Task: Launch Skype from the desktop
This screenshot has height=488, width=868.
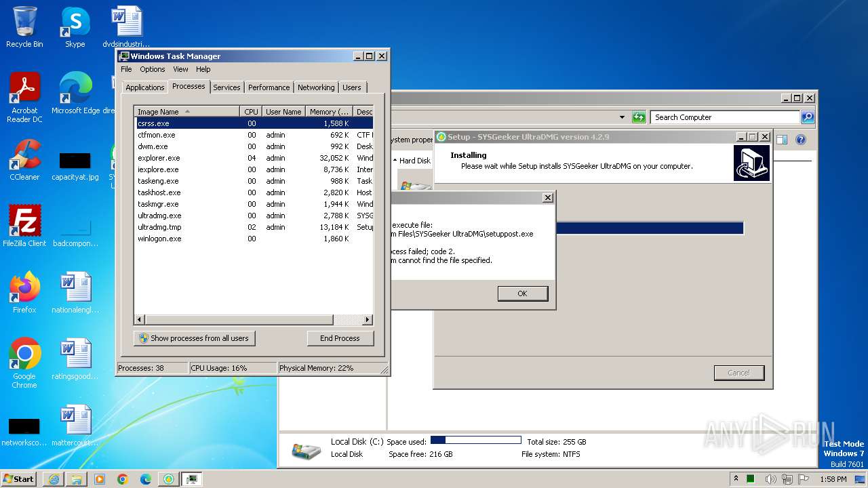Action: [x=75, y=27]
